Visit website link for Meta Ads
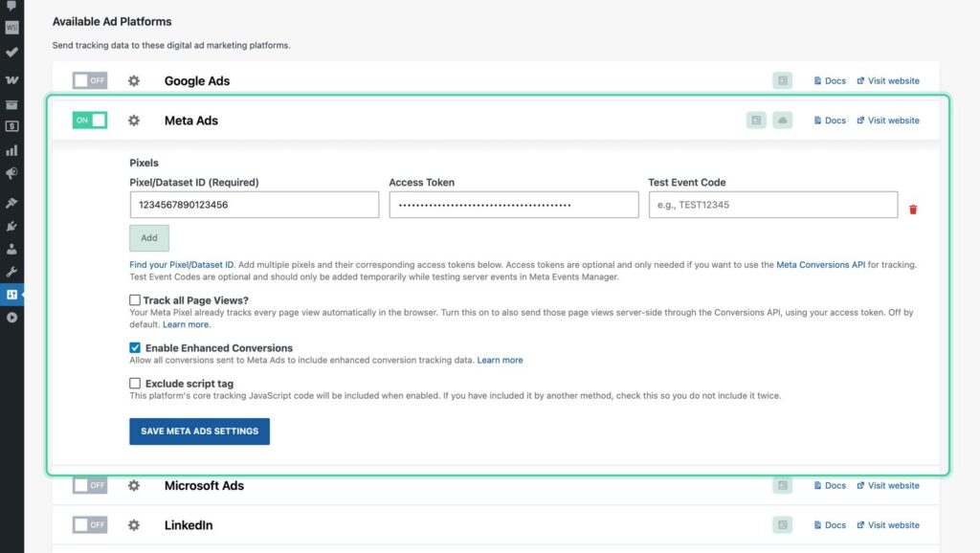 887,120
